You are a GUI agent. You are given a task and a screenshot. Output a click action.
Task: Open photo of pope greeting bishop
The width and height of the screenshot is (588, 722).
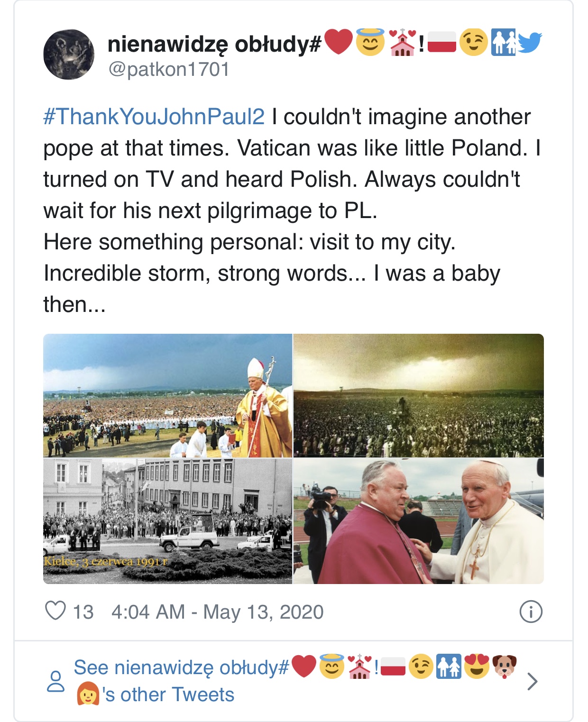(x=418, y=521)
